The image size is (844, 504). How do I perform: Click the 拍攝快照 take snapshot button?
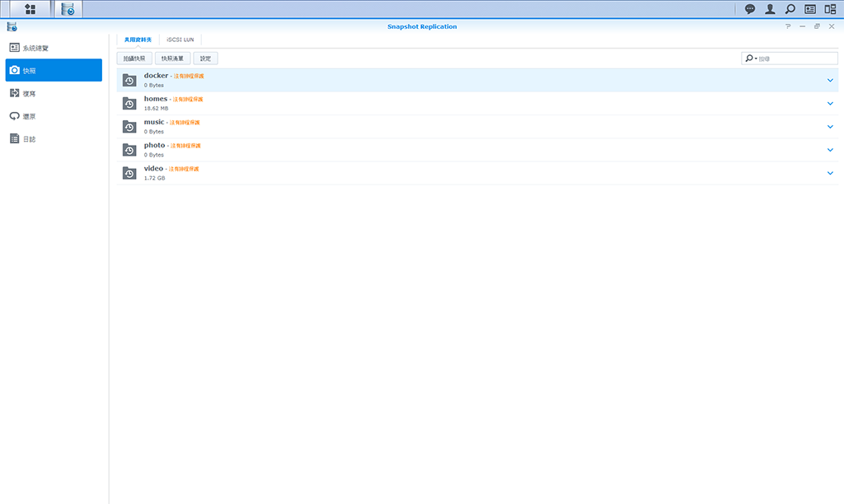click(x=134, y=58)
